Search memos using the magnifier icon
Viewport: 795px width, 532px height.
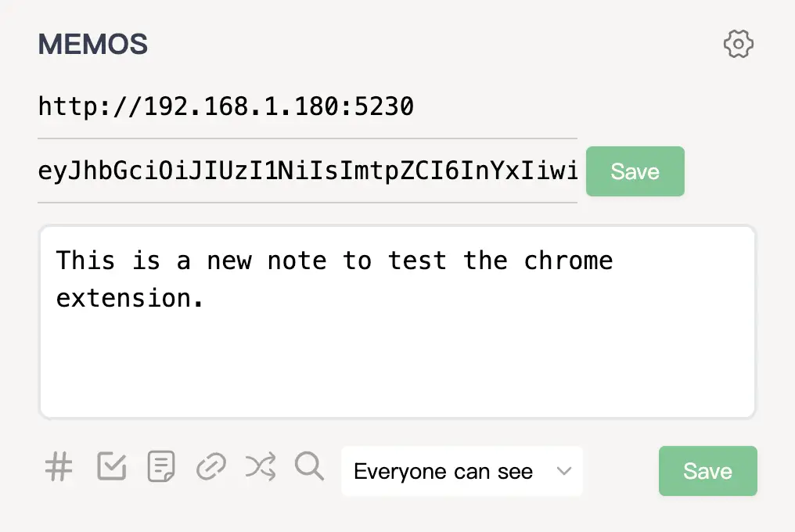(308, 466)
